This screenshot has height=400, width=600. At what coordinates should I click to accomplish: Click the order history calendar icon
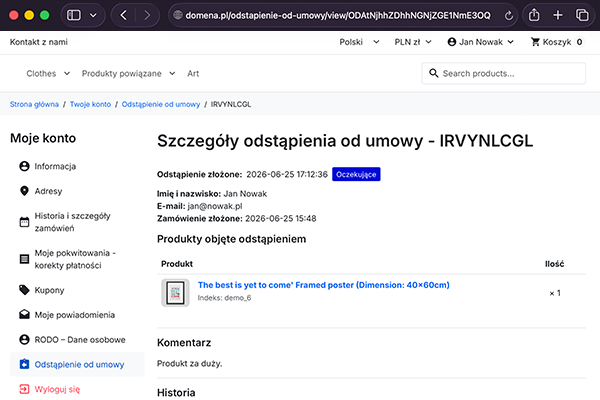(x=24, y=222)
